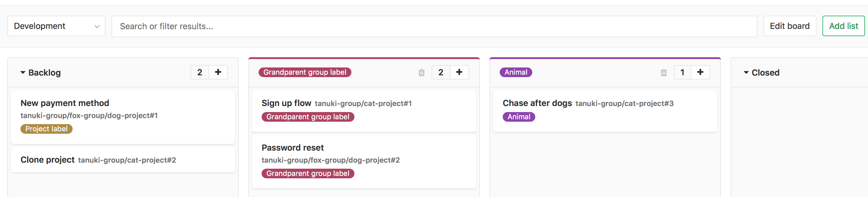Focus the Search or filter results field
This screenshot has width=868, height=197.
tap(434, 26)
